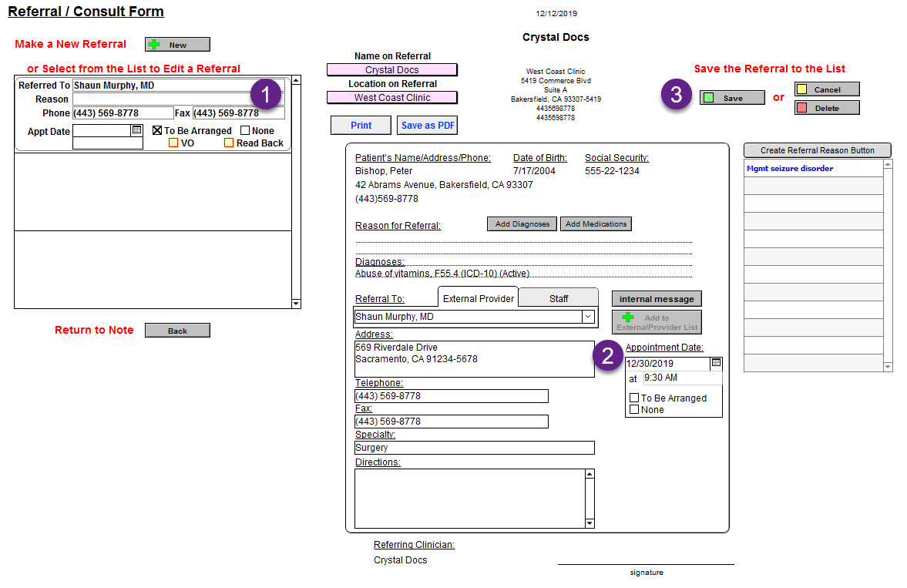Switch to the Staff tab
This screenshot has width=907, height=588.
(x=559, y=299)
